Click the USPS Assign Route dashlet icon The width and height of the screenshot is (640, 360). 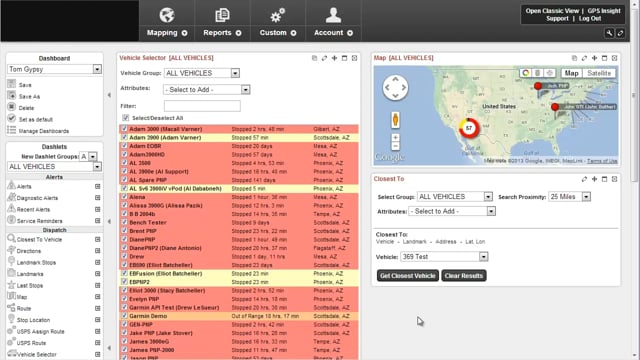coord(11,330)
